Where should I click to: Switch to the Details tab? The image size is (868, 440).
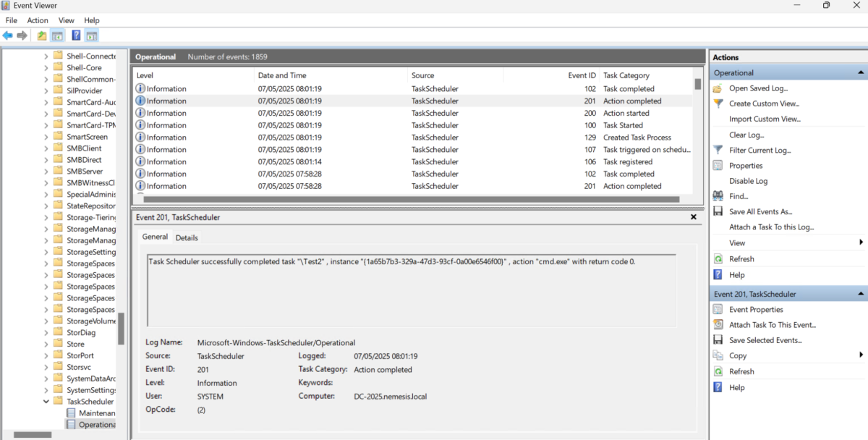[x=187, y=237]
